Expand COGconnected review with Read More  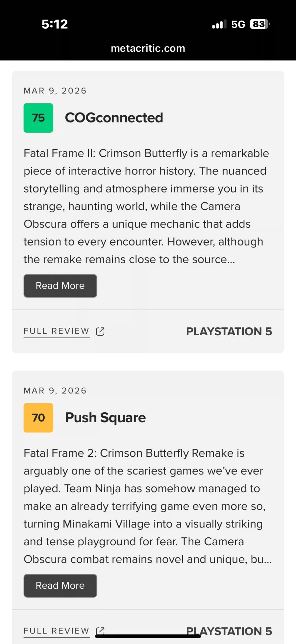(60, 286)
